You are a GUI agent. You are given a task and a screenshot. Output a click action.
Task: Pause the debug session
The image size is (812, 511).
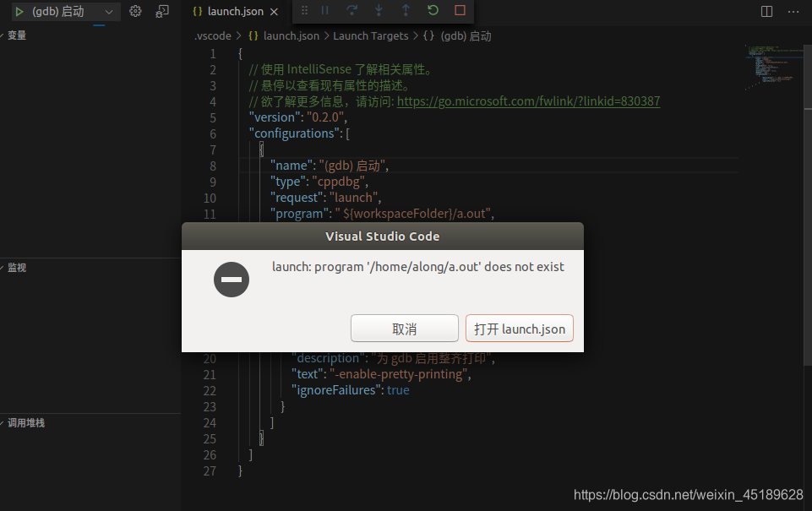pos(324,10)
